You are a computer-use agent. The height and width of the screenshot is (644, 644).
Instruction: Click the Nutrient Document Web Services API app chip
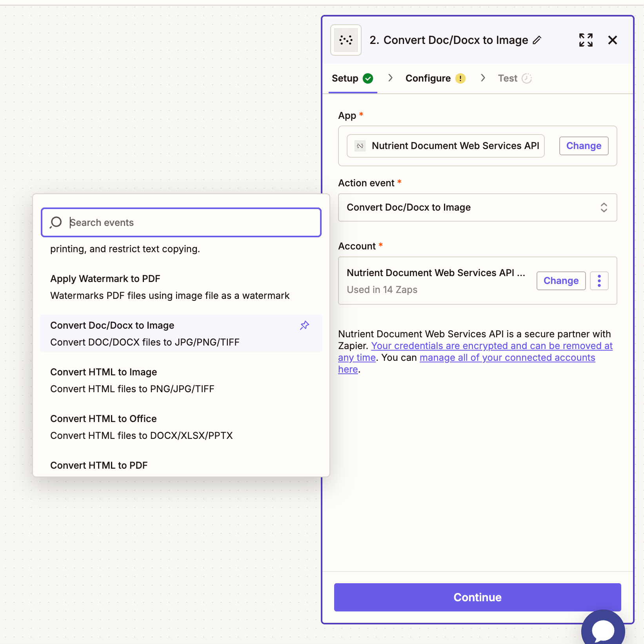click(446, 146)
